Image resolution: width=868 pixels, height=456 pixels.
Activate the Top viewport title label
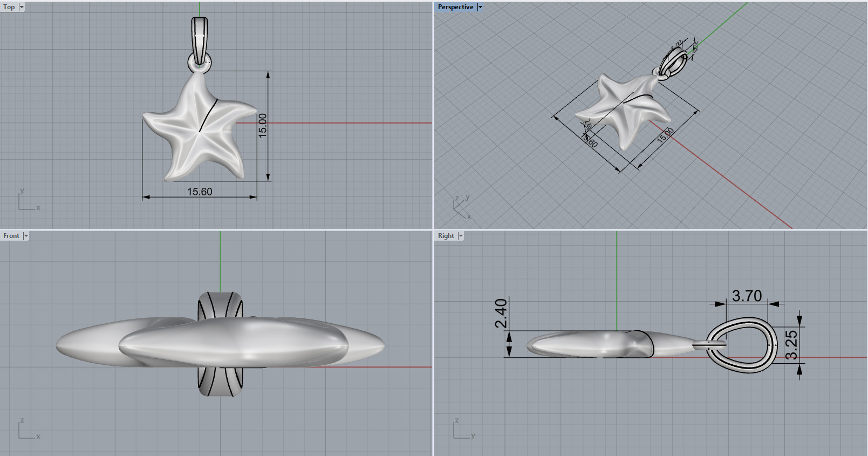coord(9,7)
